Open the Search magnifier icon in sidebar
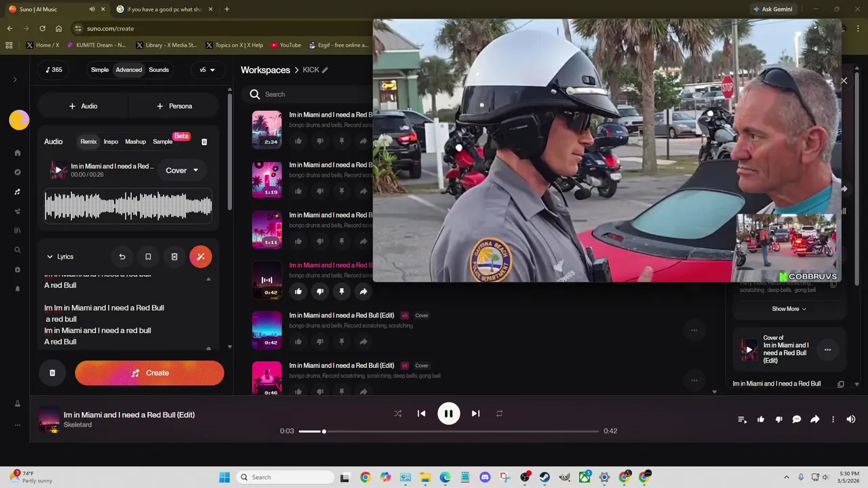Image resolution: width=868 pixels, height=488 pixels. [x=18, y=250]
